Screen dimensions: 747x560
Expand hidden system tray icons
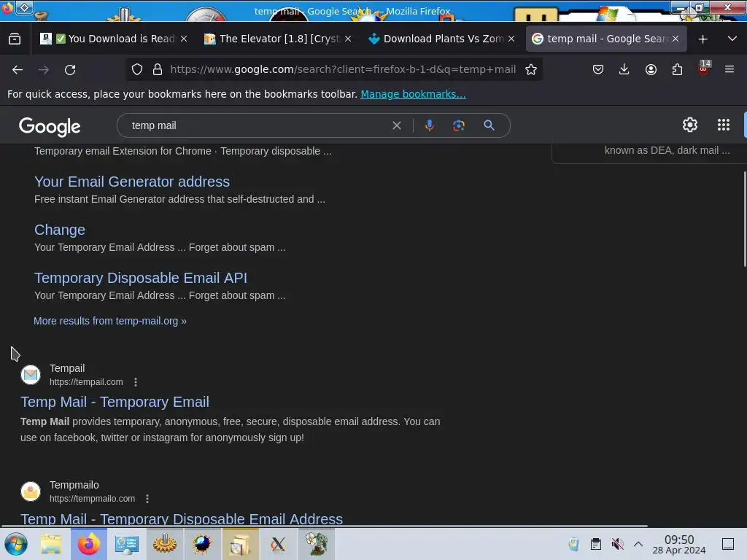coord(638,544)
